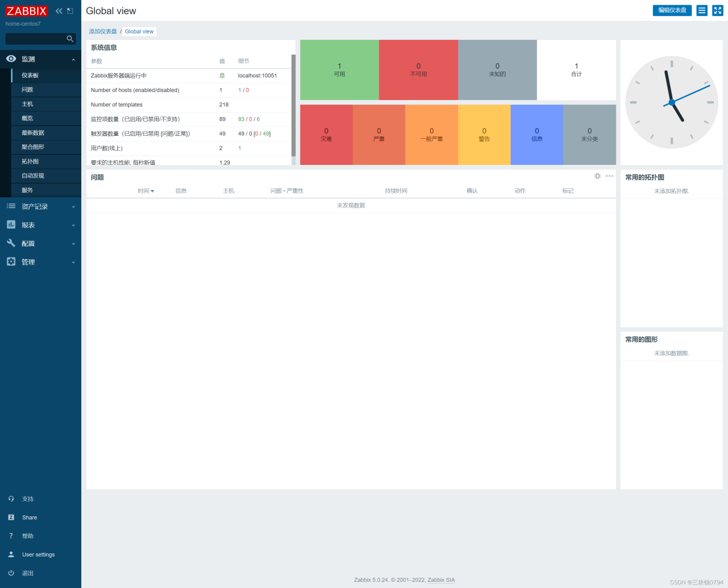Open problems widget gear settings
This screenshot has width=728, height=588.
pos(597,176)
